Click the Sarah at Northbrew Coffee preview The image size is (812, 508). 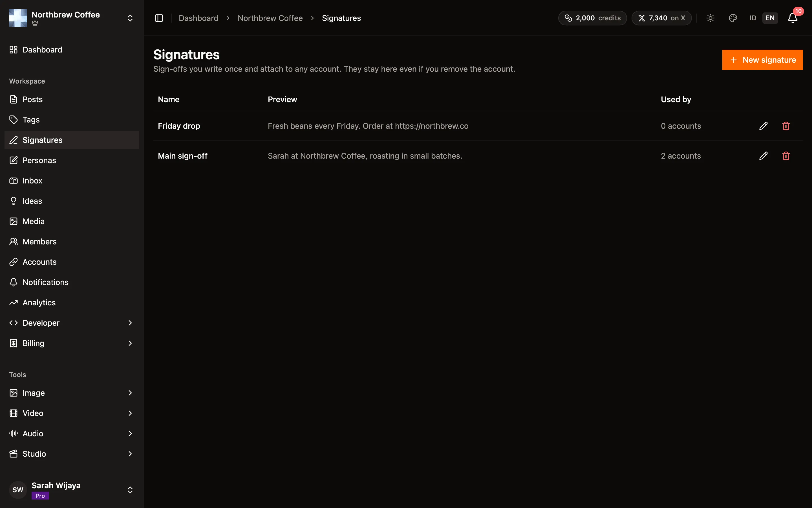365,156
